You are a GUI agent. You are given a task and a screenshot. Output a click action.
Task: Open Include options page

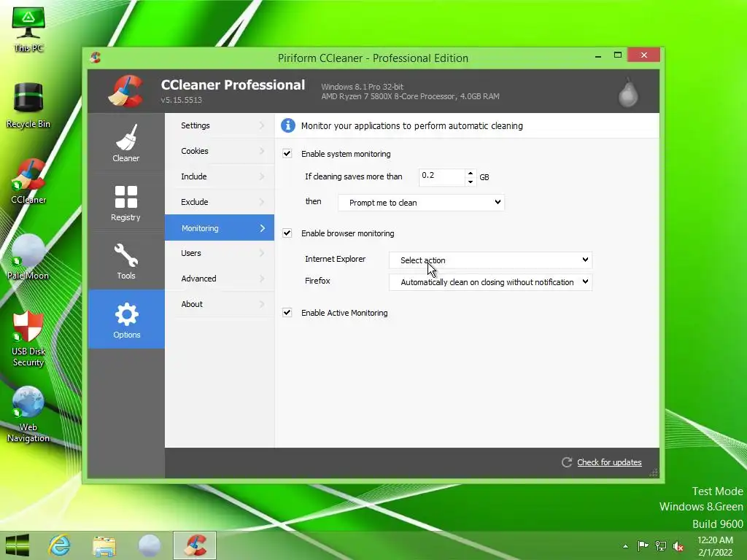pos(220,176)
